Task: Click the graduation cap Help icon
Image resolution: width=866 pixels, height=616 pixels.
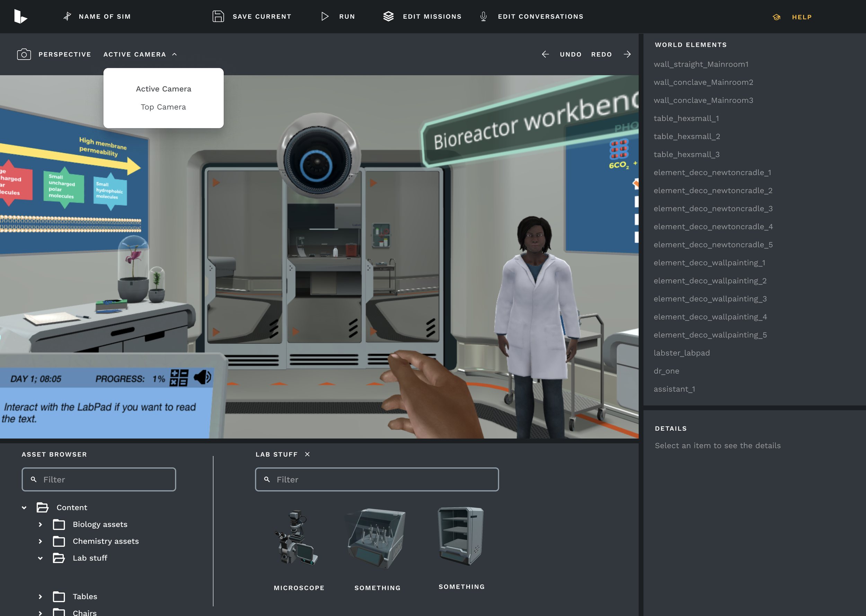Action: (777, 17)
